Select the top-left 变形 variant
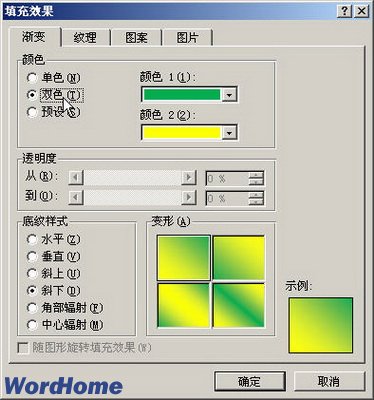 (184, 258)
